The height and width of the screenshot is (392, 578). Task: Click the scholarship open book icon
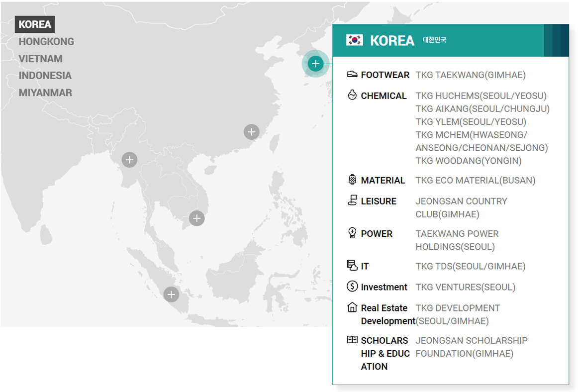(x=352, y=340)
